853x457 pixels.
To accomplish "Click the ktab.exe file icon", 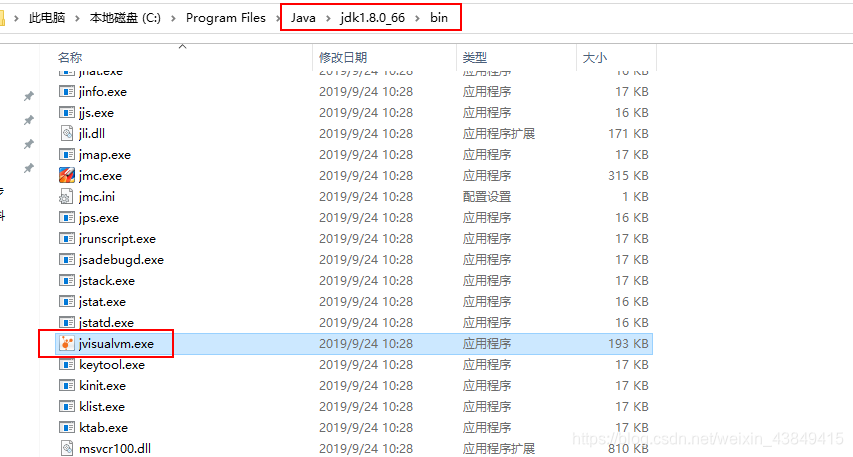I will [66, 428].
